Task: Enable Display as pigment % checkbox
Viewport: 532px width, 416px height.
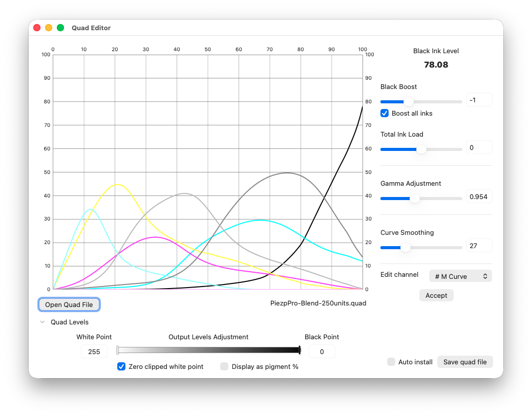Action: (x=224, y=366)
